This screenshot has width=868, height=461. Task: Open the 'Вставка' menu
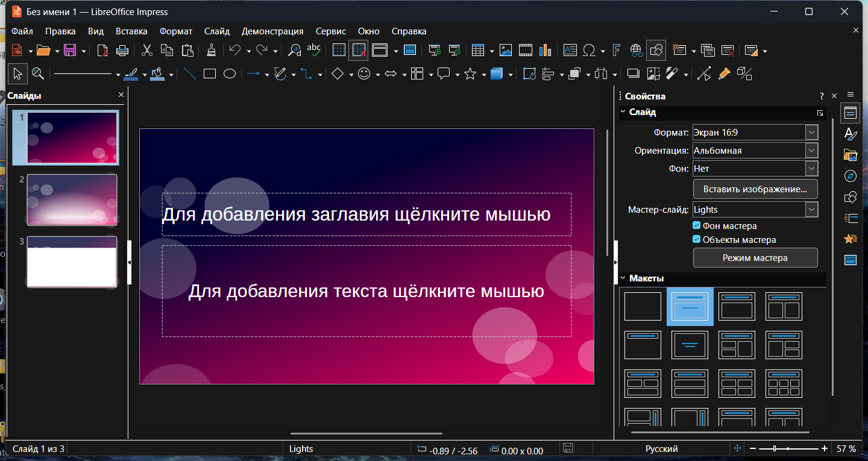click(131, 31)
